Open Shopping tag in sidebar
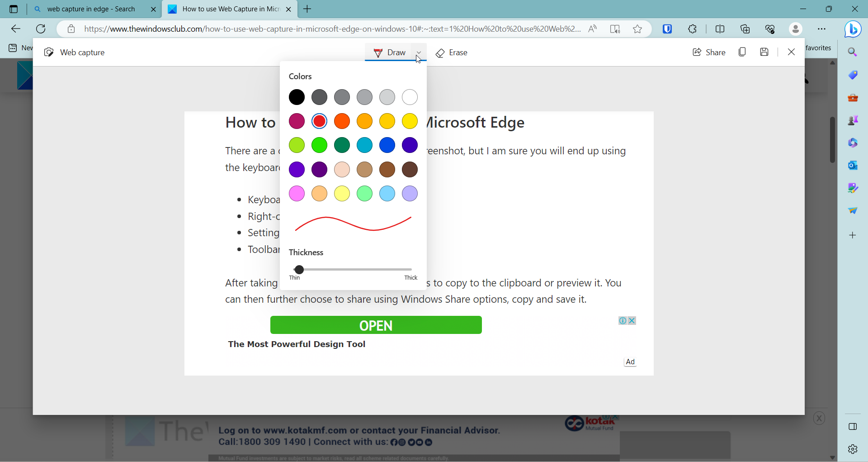Screen dimensions: 868x462 click(x=853, y=75)
